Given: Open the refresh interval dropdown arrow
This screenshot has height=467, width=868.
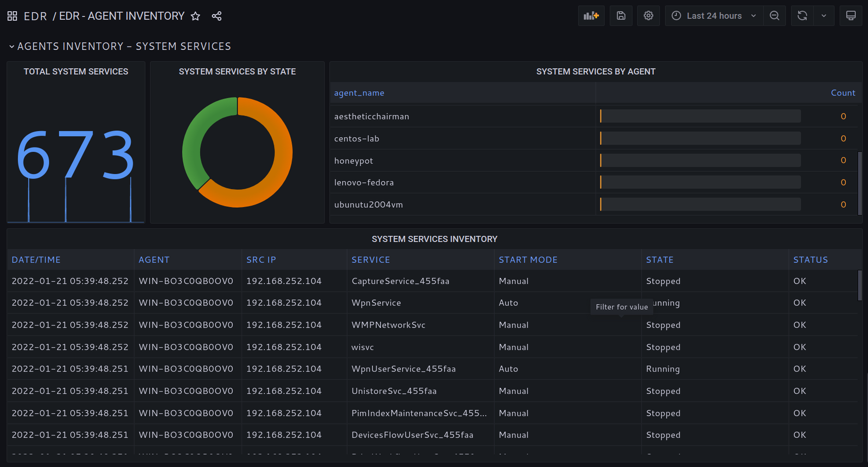Looking at the screenshot, I should click(824, 16).
